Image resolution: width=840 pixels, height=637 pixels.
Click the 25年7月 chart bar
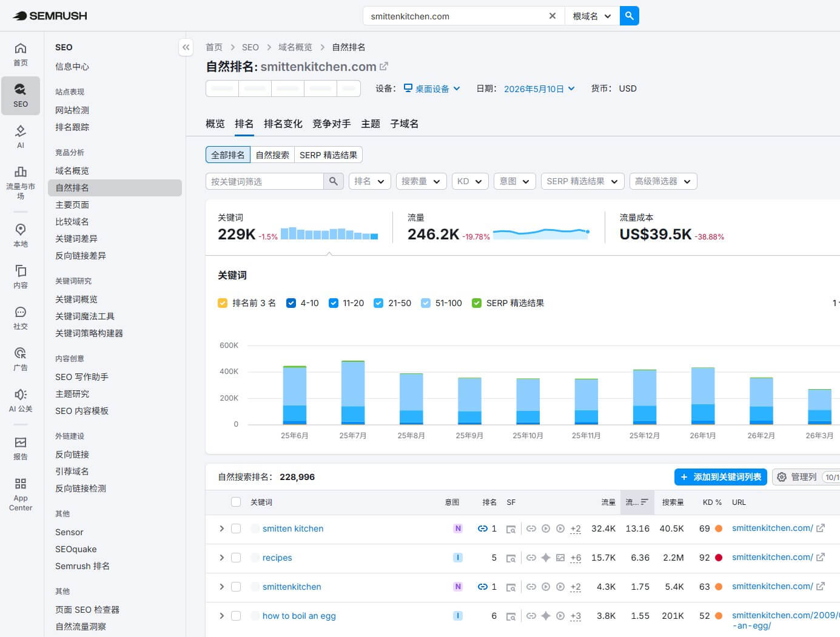[x=353, y=393]
